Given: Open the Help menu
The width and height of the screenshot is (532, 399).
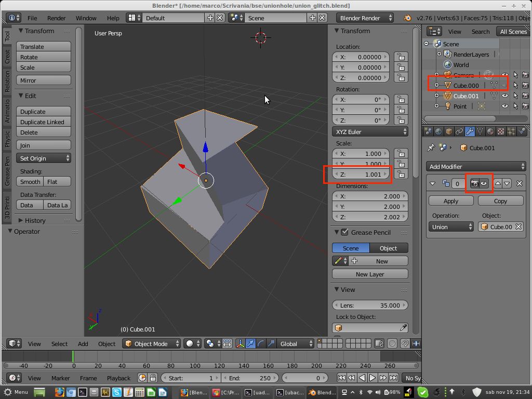Looking at the screenshot, I should (113, 18).
